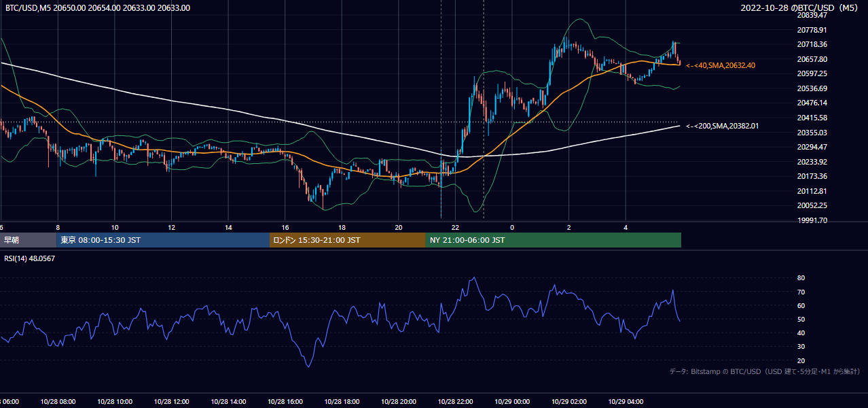Viewport: 868px width, 408px height.
Task: Click price axis label 20536.69
Action: pos(812,88)
